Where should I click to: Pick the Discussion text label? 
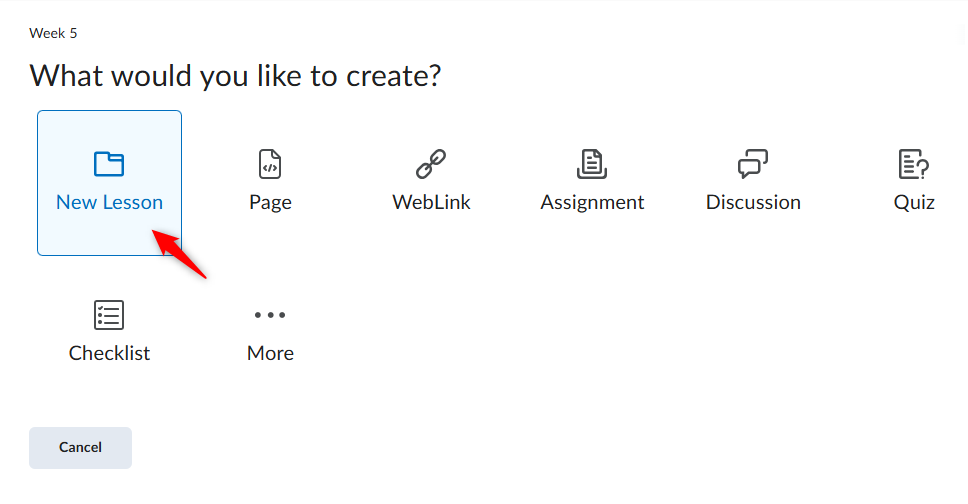coord(753,203)
